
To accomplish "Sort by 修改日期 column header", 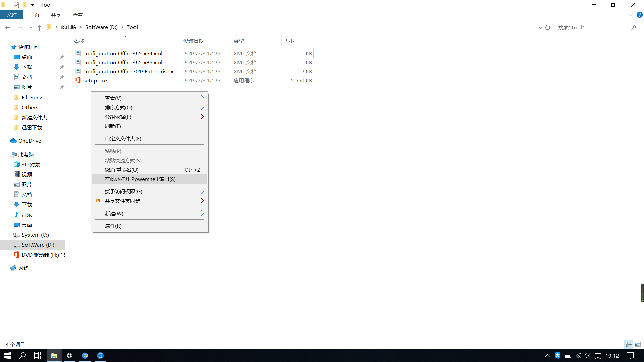I will 194,41.
